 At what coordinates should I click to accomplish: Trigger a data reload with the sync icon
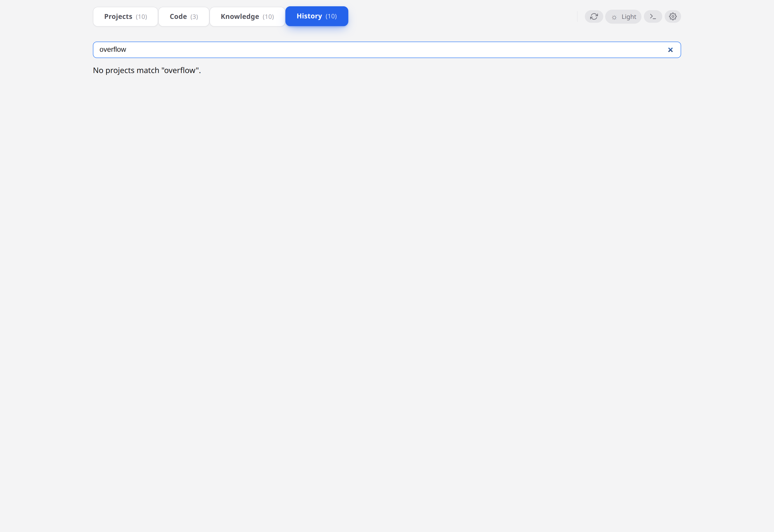coord(594,16)
